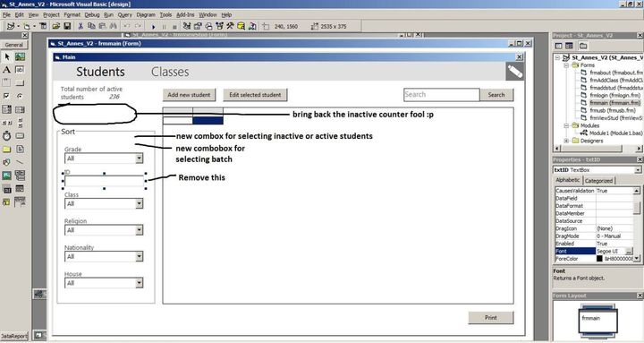644x343 pixels.
Task: Collapse the Modules folder in project tree
Action: (566, 125)
